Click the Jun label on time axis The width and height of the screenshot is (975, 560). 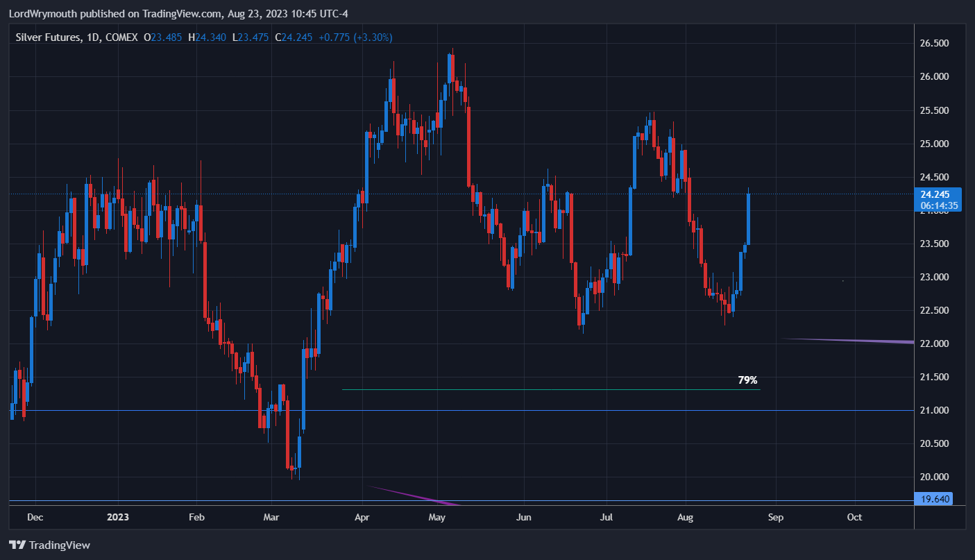(x=524, y=517)
